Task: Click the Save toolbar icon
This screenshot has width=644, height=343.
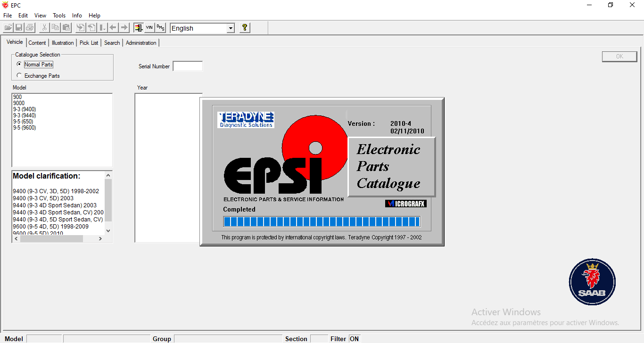Action: [x=18, y=27]
